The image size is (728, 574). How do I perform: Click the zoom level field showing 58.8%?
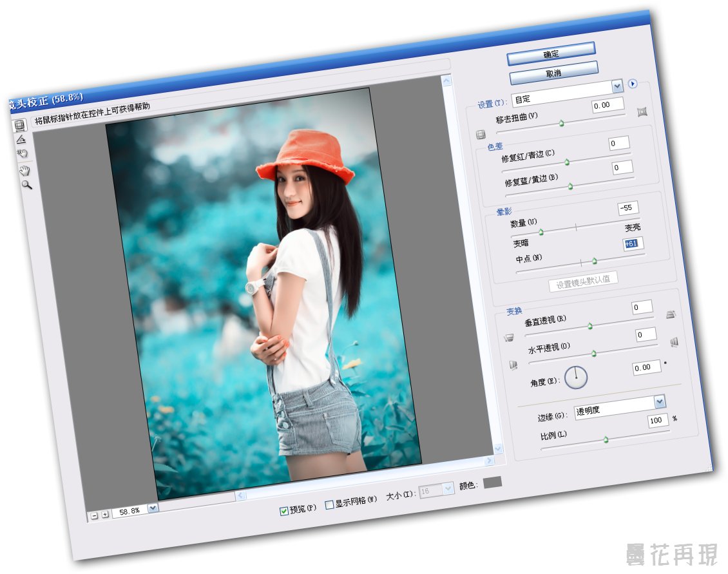(x=130, y=511)
